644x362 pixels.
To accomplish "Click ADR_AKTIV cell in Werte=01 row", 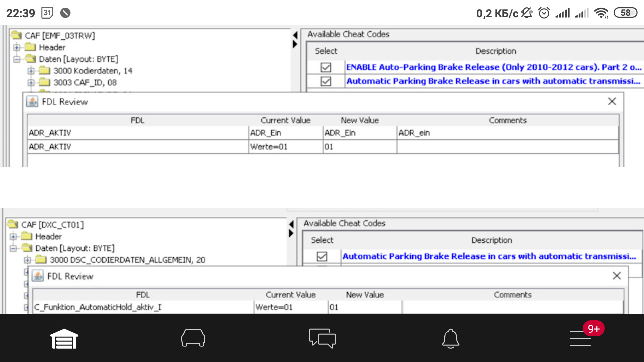I will click(x=137, y=147).
